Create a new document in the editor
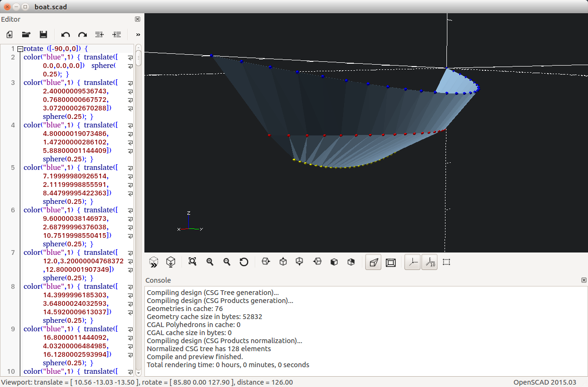The image size is (588, 387). click(9, 34)
